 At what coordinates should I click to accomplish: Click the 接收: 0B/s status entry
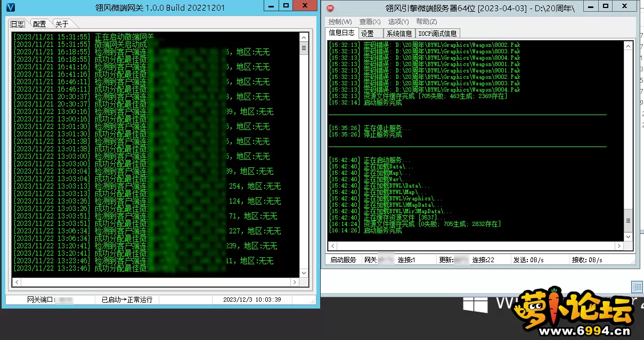click(586, 260)
